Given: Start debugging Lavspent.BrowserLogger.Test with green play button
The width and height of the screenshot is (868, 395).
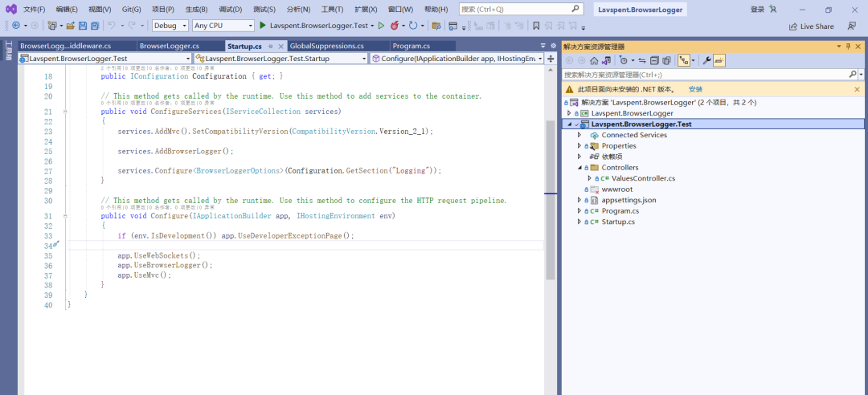Looking at the screenshot, I should coord(263,26).
